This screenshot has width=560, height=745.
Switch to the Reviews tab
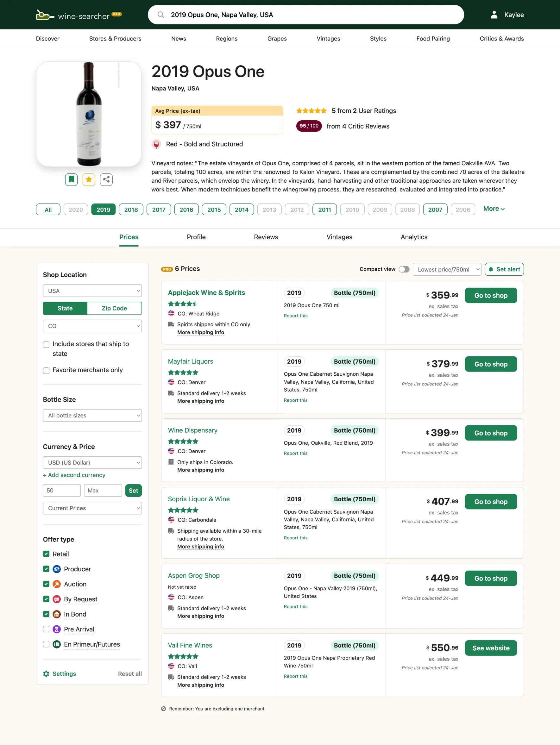click(x=266, y=237)
